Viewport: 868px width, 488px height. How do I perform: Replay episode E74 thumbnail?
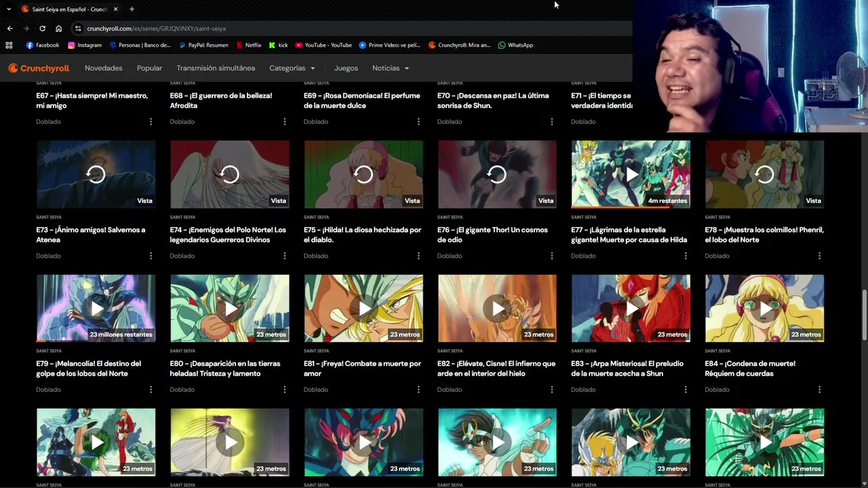tap(229, 174)
